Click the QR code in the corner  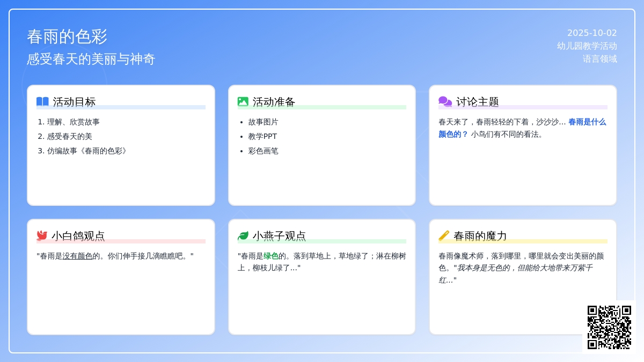[x=609, y=327]
